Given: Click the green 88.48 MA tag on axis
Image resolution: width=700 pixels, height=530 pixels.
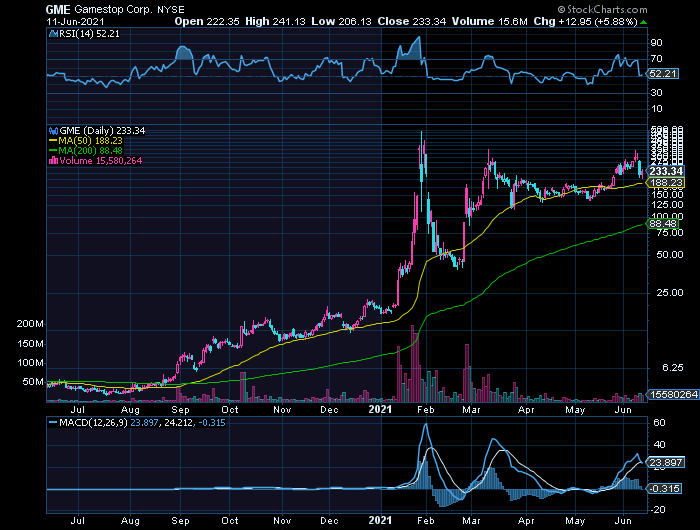Looking at the screenshot, I should point(662,223).
